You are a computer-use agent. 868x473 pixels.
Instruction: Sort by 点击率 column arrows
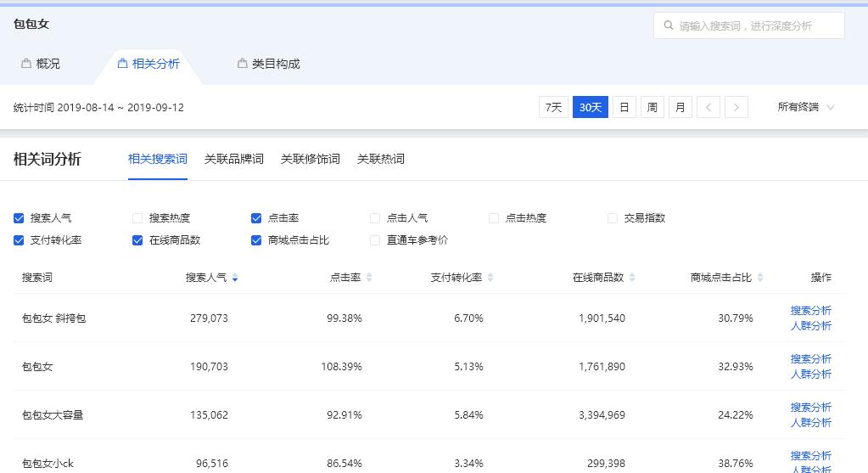[369, 278]
